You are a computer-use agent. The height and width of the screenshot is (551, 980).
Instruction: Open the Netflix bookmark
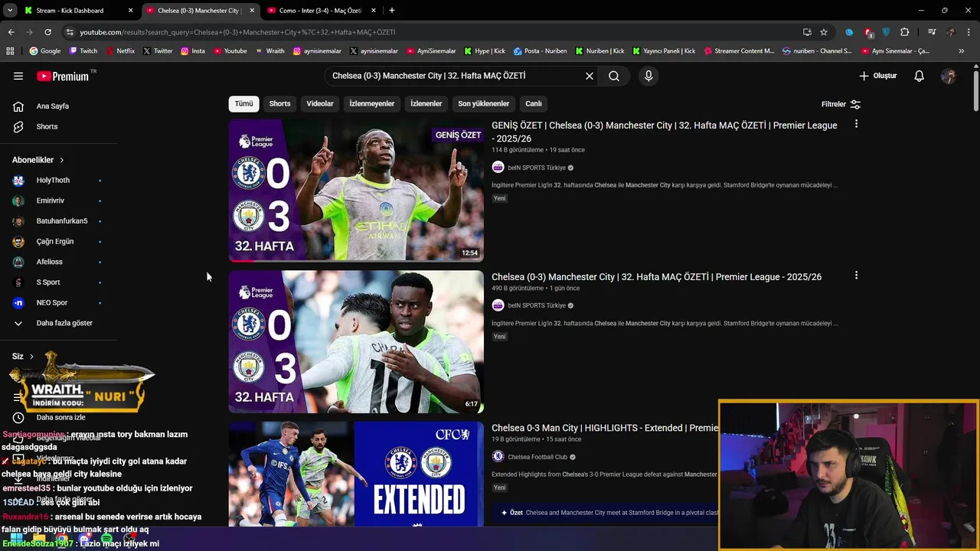[x=119, y=51]
